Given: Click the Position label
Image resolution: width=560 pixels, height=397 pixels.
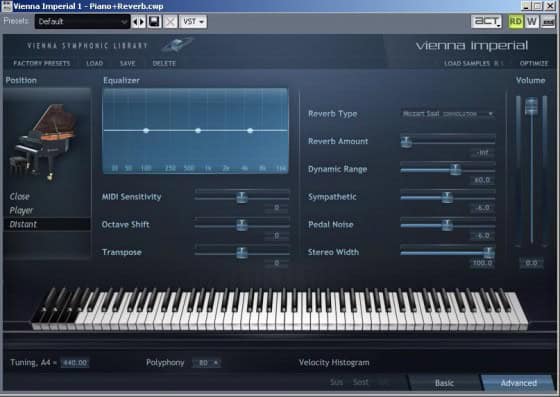Looking at the screenshot, I should [x=21, y=80].
